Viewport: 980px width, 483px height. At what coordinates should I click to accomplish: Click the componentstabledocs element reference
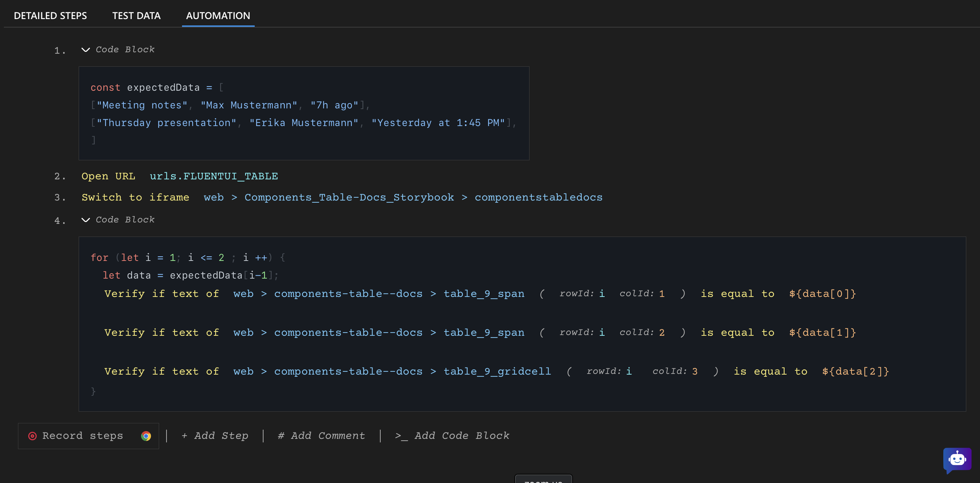coord(538,197)
